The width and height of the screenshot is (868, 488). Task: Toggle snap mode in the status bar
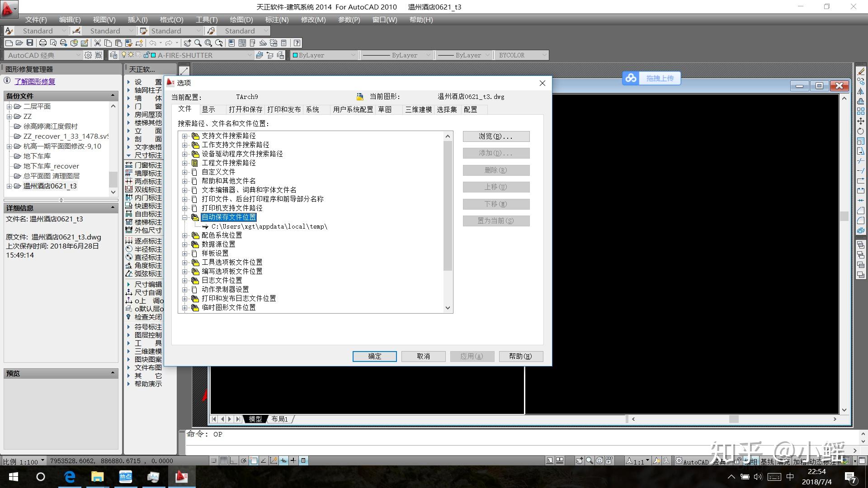pos(214,460)
